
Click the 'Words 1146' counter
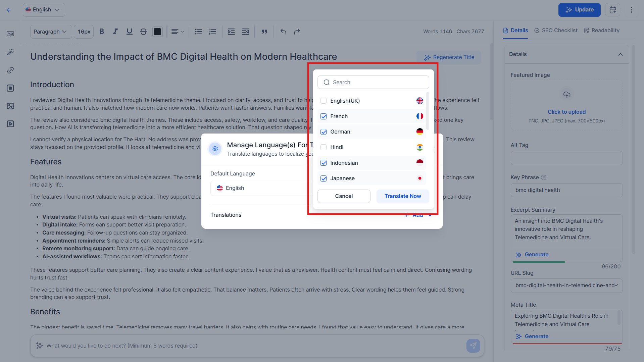(437, 32)
